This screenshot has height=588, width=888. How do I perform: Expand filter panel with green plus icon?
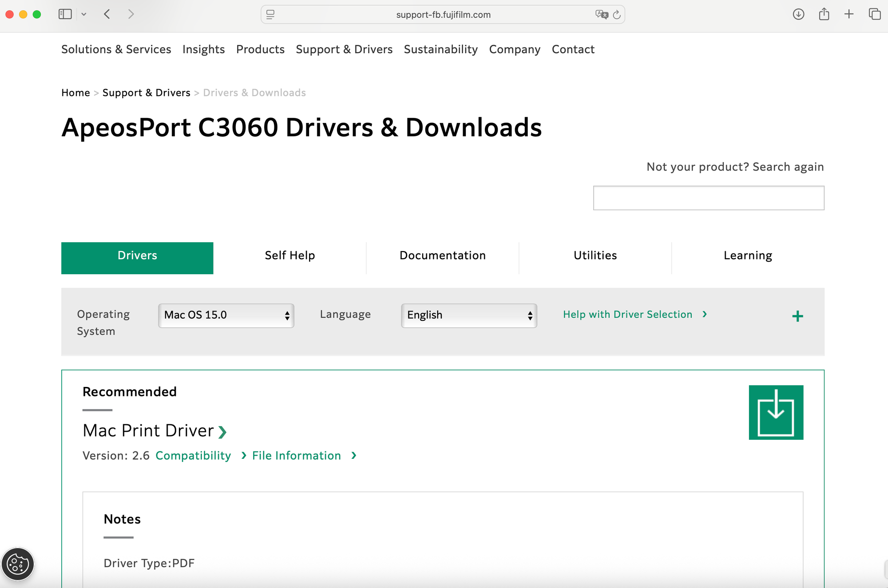click(x=797, y=316)
